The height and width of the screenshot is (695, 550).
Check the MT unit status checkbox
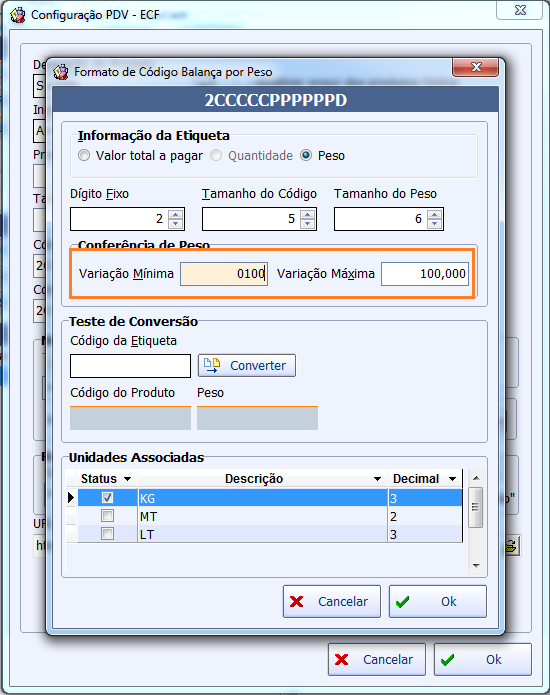point(107,516)
